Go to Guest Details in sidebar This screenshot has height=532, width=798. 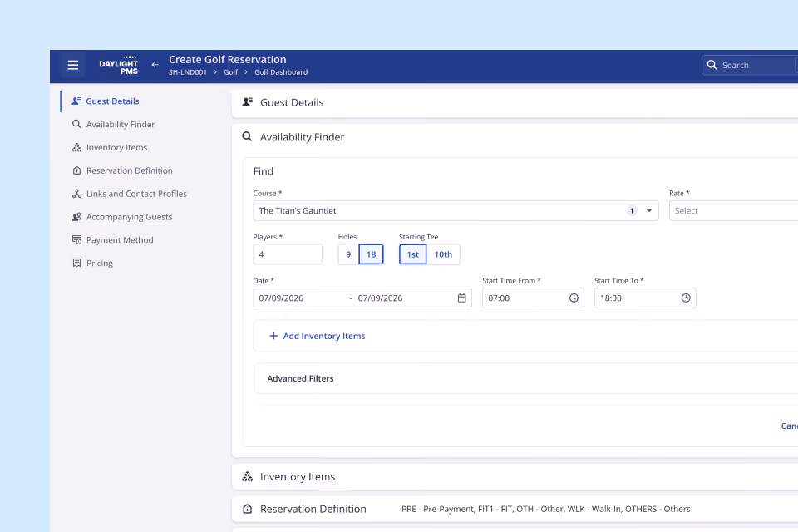(x=112, y=101)
